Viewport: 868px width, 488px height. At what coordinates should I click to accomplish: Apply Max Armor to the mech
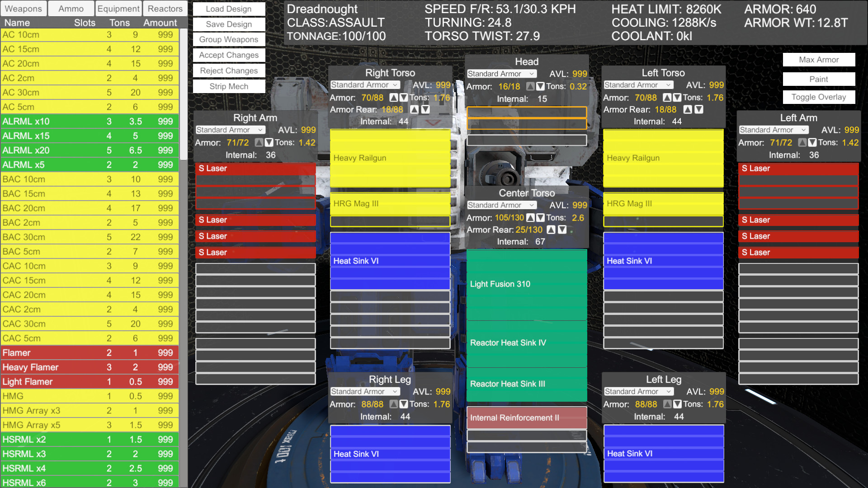(x=818, y=59)
